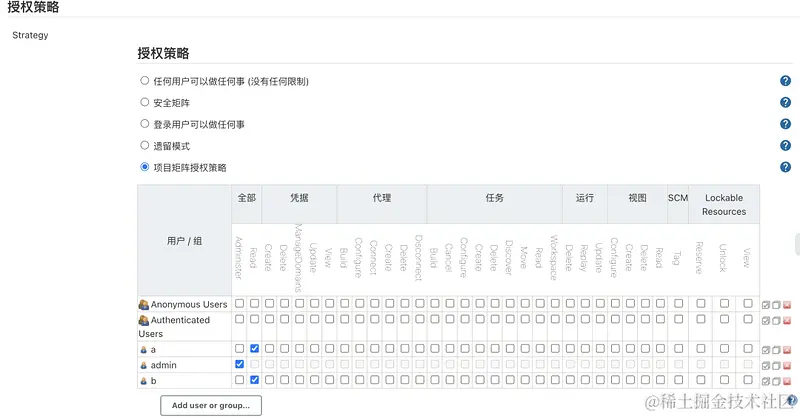Viewport: 800px width, 417px height.
Task: Click the group icon beside Authenticated Users
Action: tap(143, 320)
